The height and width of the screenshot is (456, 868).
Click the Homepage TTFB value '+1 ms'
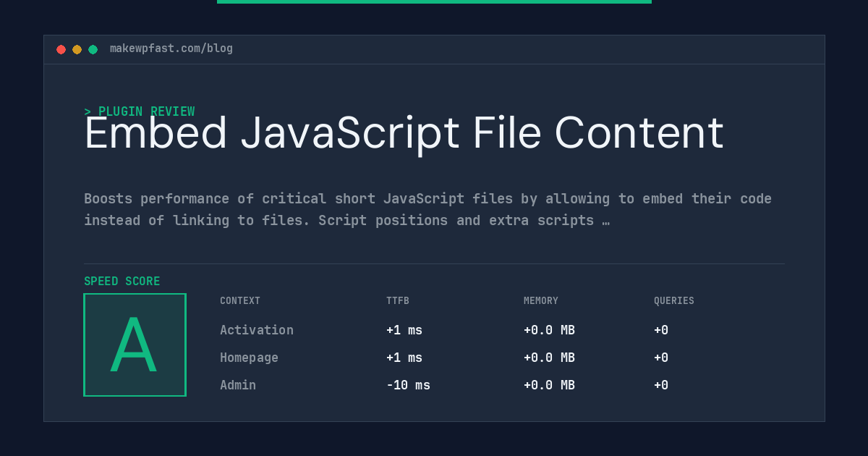tap(404, 358)
